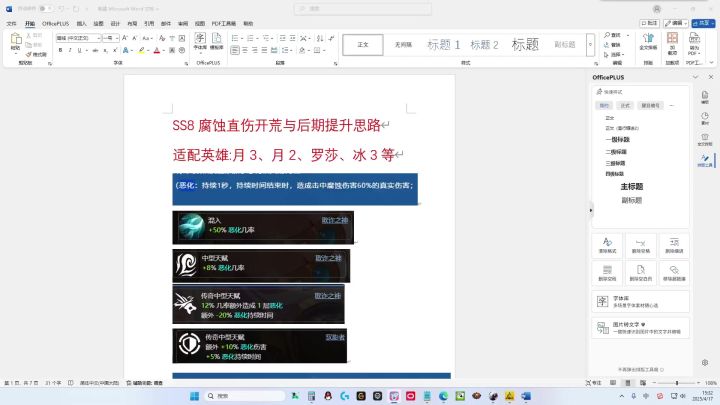Apply subscript formatting x₂
Image resolution: width=720 pixels, height=405 pixels.
[x=105, y=50]
